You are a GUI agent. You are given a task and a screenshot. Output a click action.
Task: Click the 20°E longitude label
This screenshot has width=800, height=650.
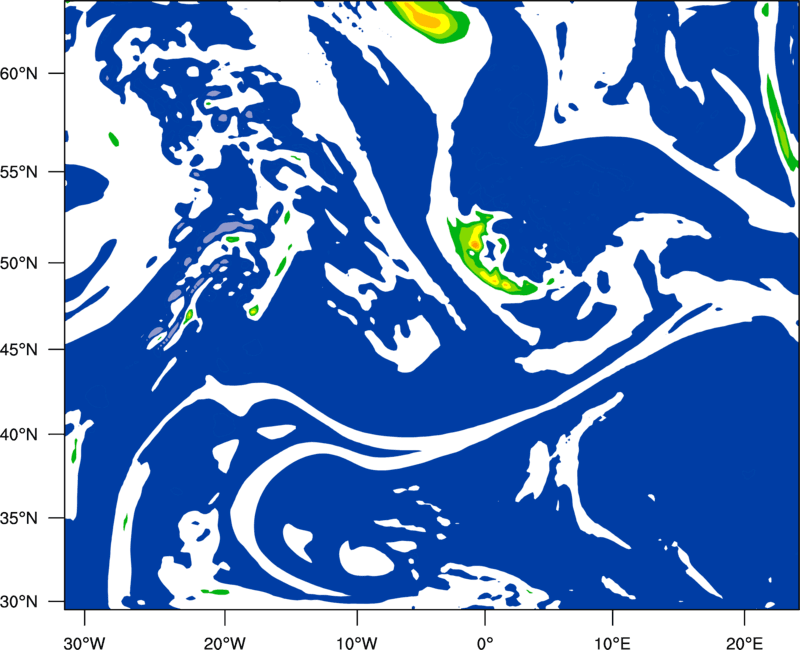(744, 643)
